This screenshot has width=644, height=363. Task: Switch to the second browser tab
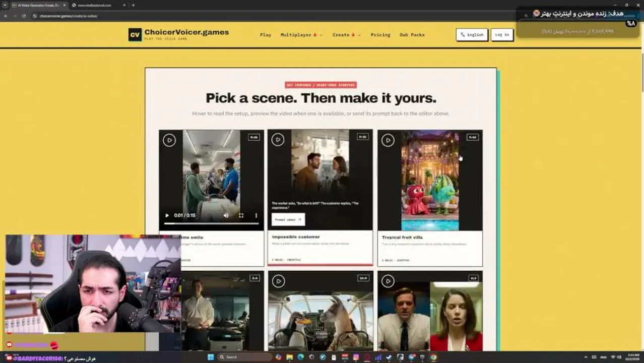(99, 5)
